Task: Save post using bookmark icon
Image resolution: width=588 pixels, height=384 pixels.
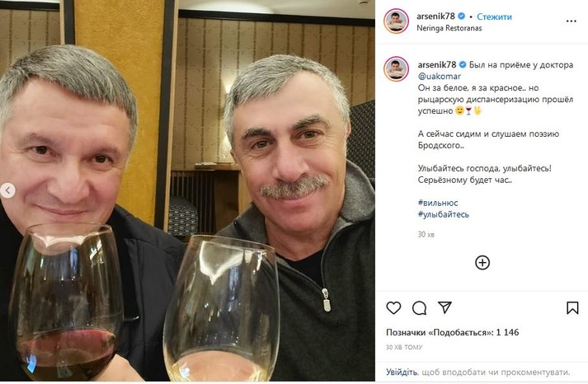Action: tap(572, 308)
